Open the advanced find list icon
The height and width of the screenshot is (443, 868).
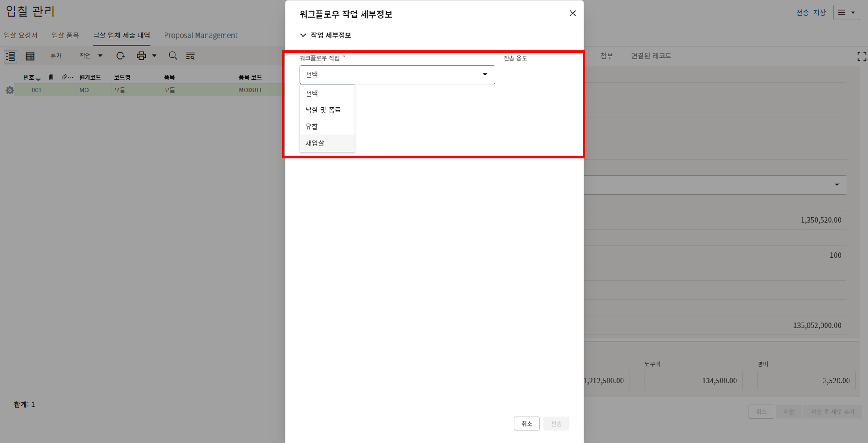(x=190, y=56)
